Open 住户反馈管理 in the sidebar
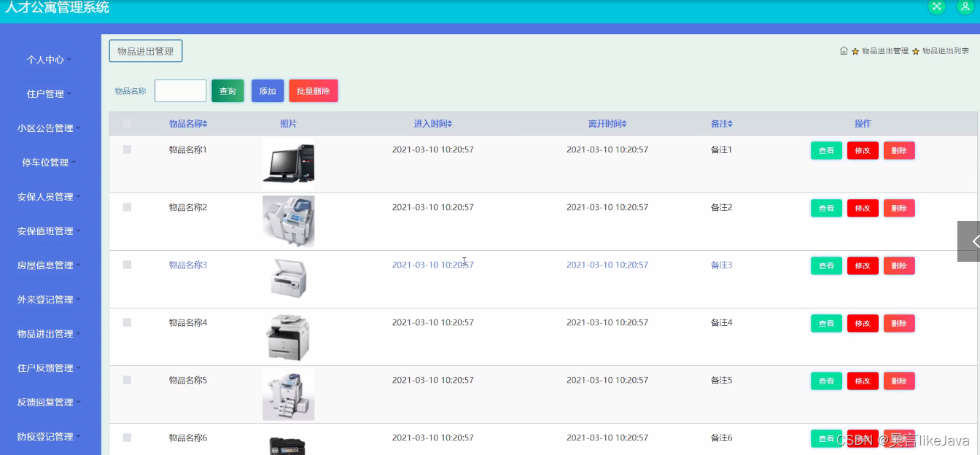The height and width of the screenshot is (455, 980). point(50,368)
